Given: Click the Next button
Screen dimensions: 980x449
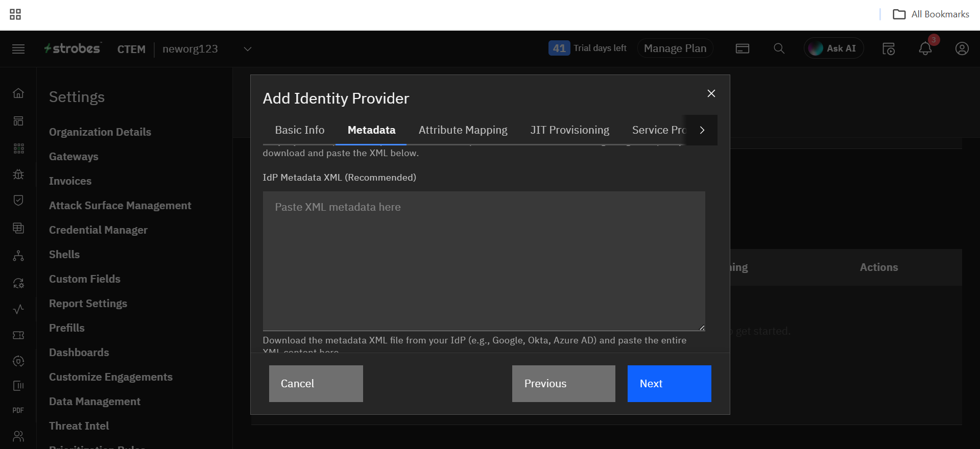Looking at the screenshot, I should (x=669, y=384).
